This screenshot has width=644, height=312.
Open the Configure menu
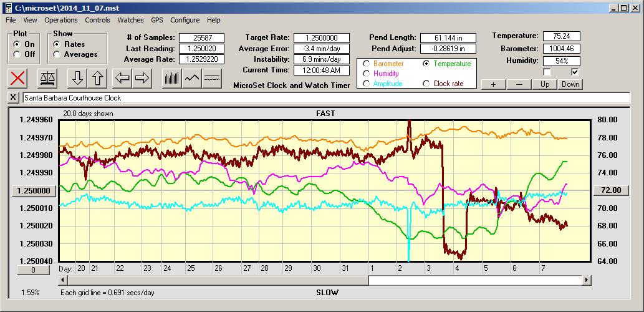(185, 20)
